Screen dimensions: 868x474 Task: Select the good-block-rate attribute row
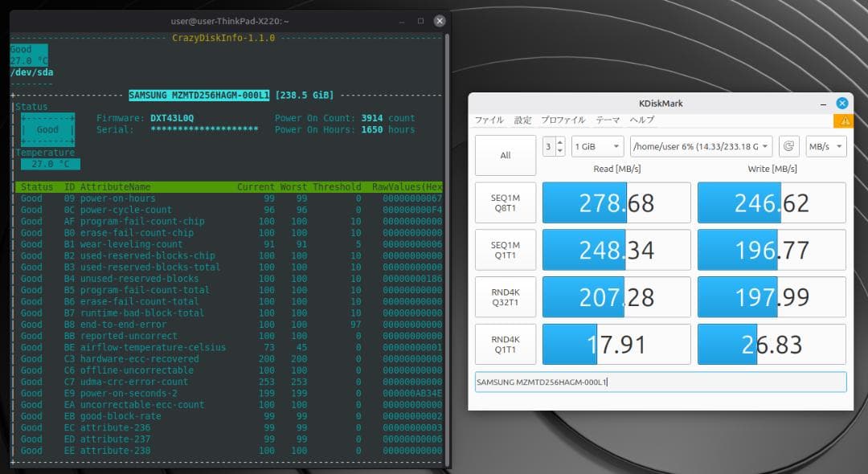[228, 416]
